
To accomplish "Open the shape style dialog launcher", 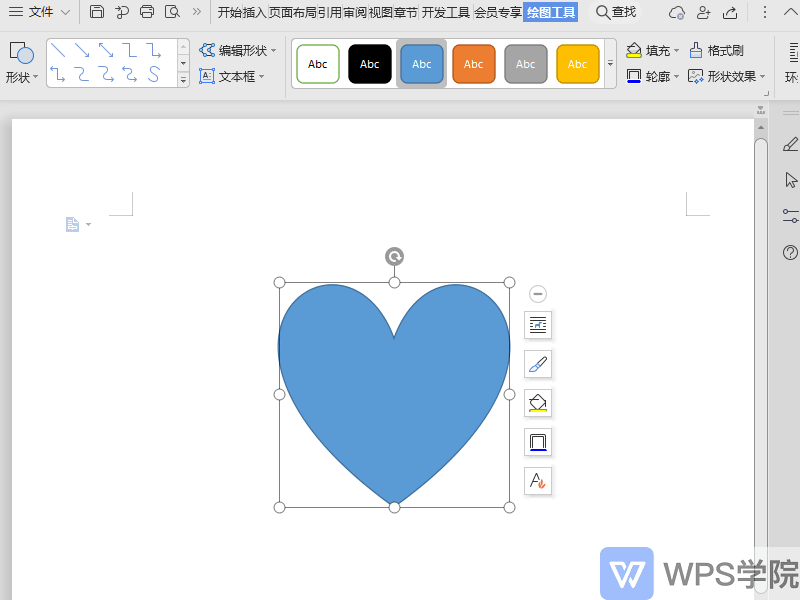I will pyautogui.click(x=766, y=93).
